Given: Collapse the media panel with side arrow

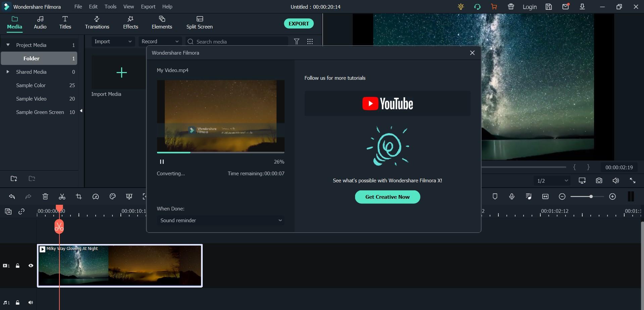Looking at the screenshot, I should pyautogui.click(x=81, y=111).
